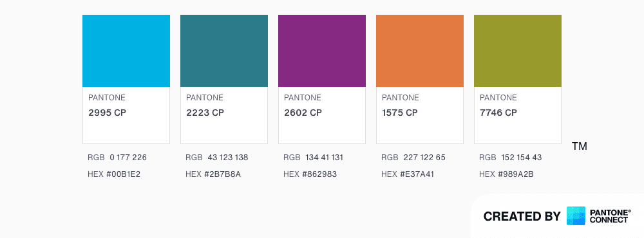This screenshot has height=238, width=644.
Task: Click the PANTONE CONNECT wordmark text
Action: tap(611, 216)
